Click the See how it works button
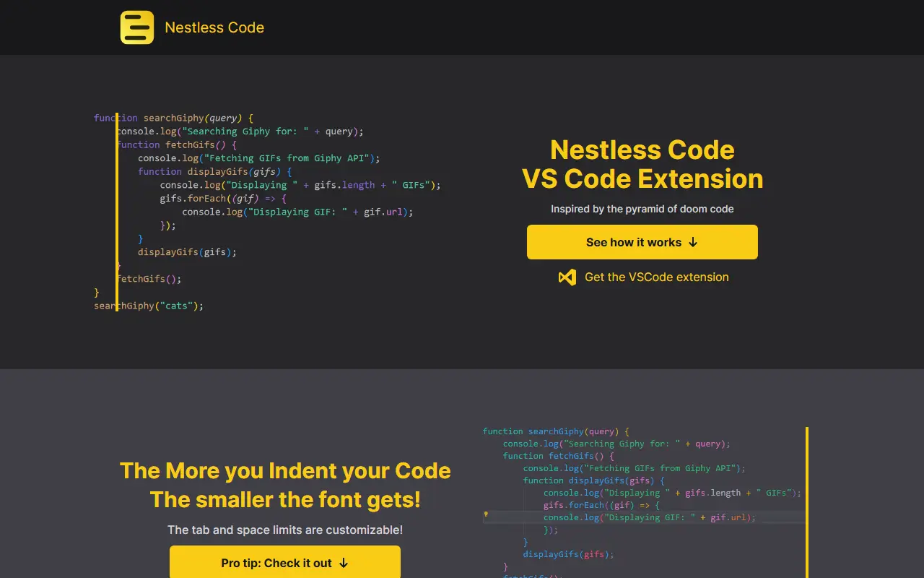This screenshot has width=924, height=578. click(x=642, y=242)
